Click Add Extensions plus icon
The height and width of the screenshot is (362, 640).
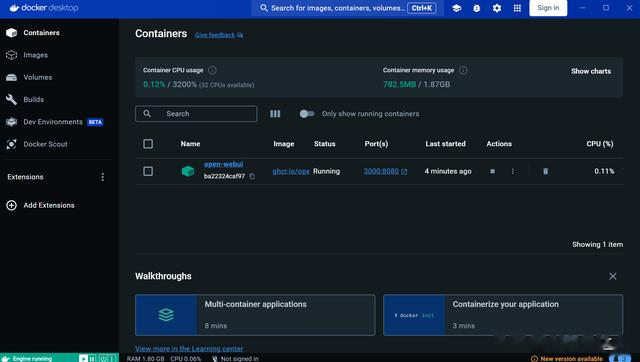pos(11,205)
